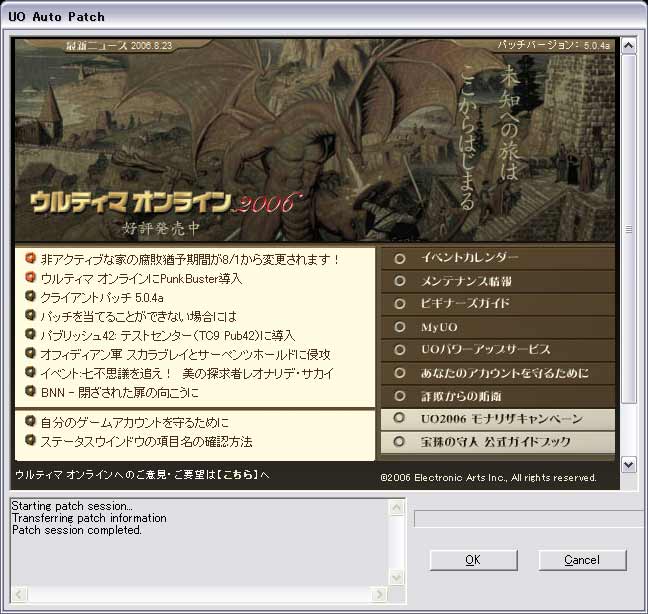Click the circle icon beside 宝珠の守人 公式ガイドブック
Screen dimensions: 648x614
(399, 442)
